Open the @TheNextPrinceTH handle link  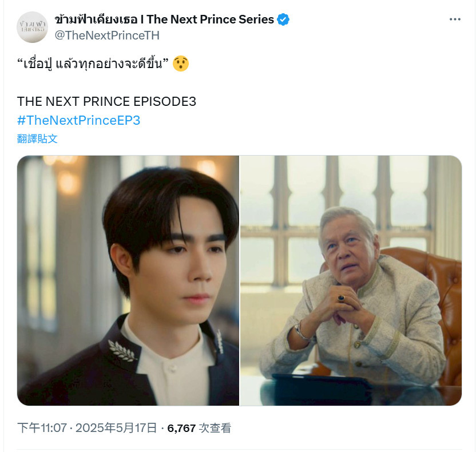[107, 35]
